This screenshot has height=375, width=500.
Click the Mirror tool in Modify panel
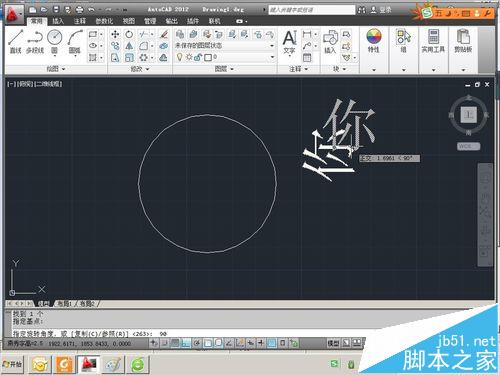(x=129, y=46)
